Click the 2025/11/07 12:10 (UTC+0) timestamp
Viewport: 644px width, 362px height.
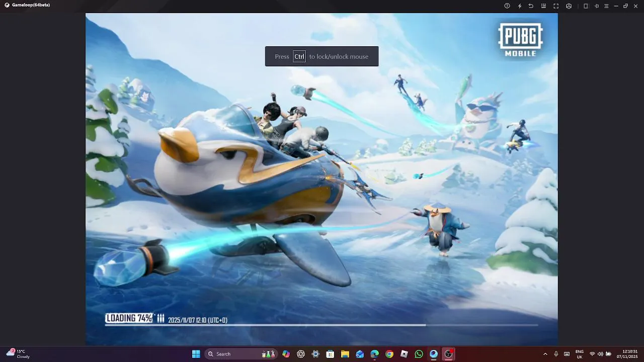click(198, 320)
